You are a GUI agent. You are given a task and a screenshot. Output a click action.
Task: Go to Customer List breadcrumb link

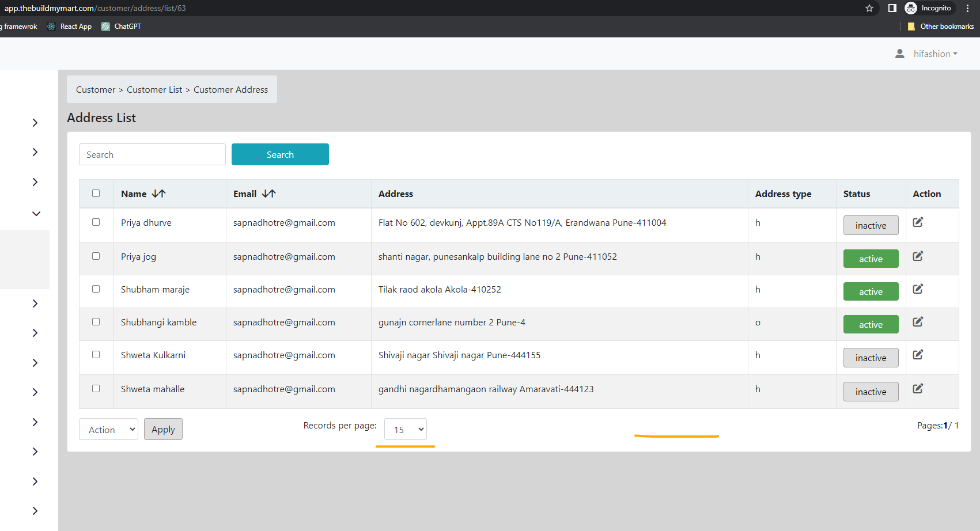[154, 90]
